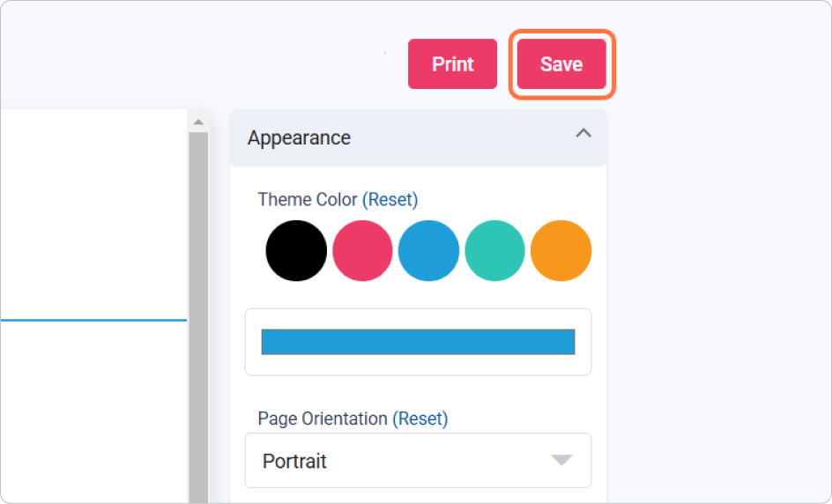The height and width of the screenshot is (504, 832).
Task: Click the blue horizontal line in the preview
Action: coord(93,320)
